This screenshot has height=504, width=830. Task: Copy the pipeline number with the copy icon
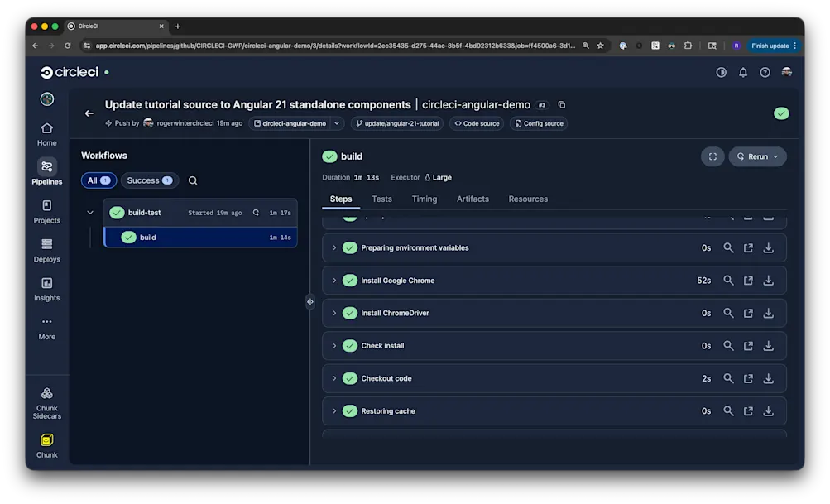(562, 105)
